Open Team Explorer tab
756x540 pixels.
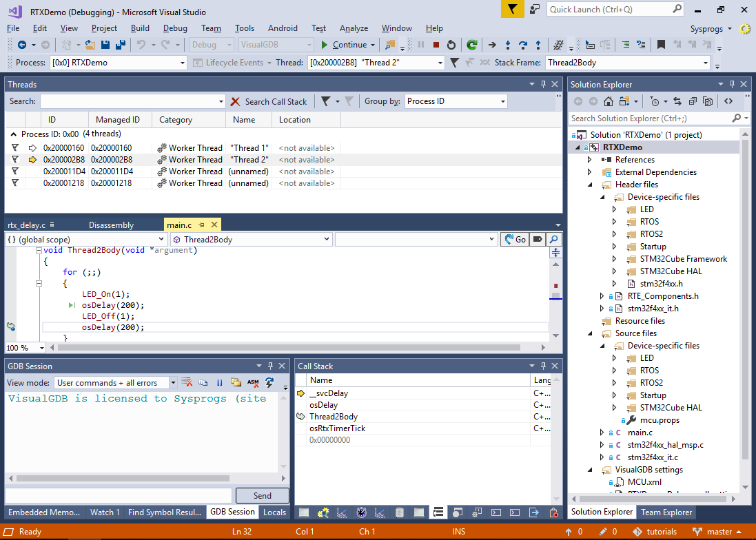pos(666,512)
